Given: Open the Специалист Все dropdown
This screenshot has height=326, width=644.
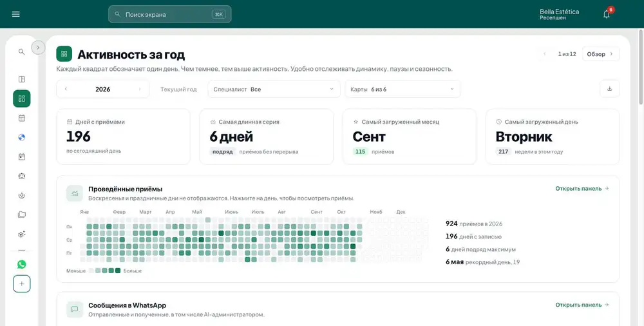Looking at the screenshot, I should click(x=274, y=89).
